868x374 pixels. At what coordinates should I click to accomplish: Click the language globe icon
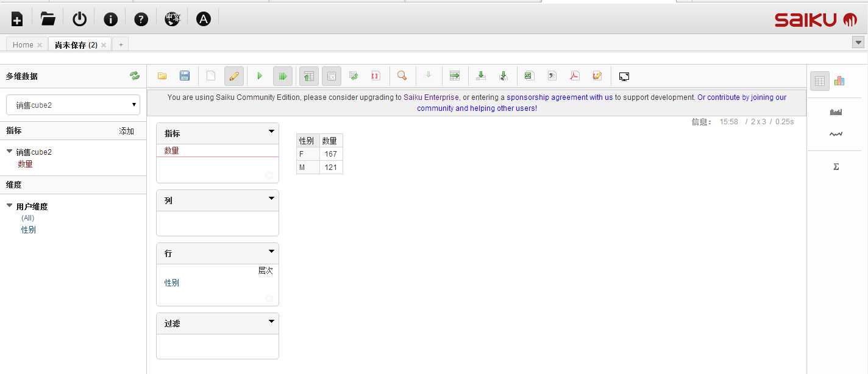(x=173, y=19)
